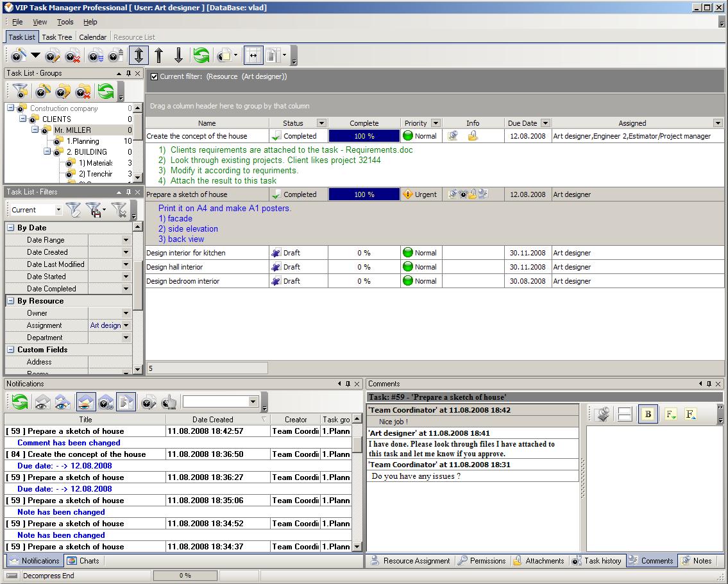Viewport: 728px width, 584px height.
Task: Sort tasks by the Complete column header
Action: [x=364, y=123]
